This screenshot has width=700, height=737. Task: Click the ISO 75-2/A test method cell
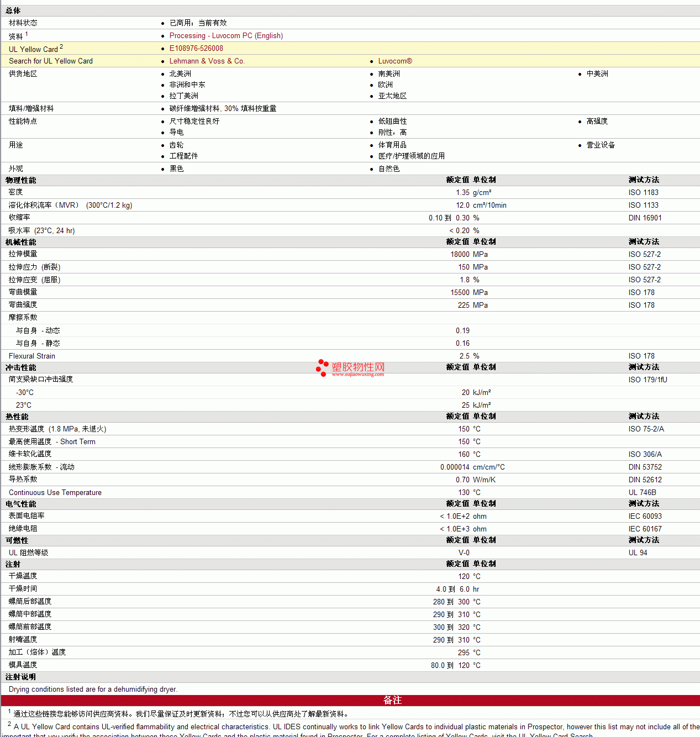point(646,429)
